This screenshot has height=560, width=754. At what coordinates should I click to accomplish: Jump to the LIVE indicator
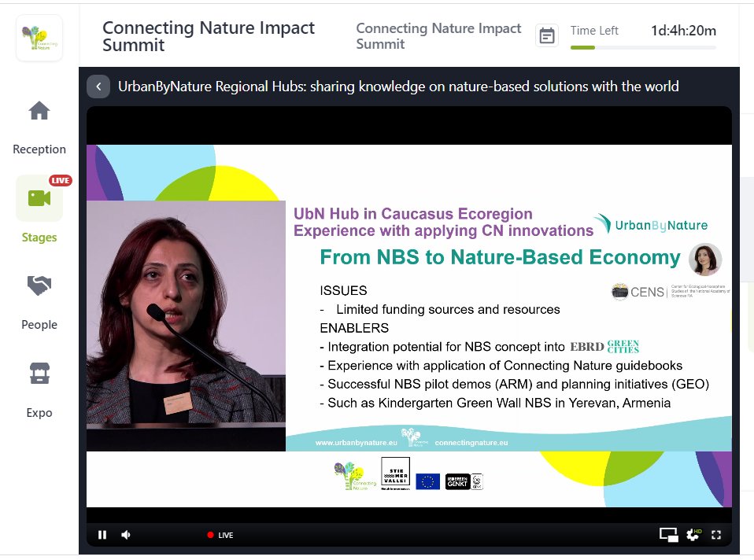pyautogui.click(x=220, y=535)
